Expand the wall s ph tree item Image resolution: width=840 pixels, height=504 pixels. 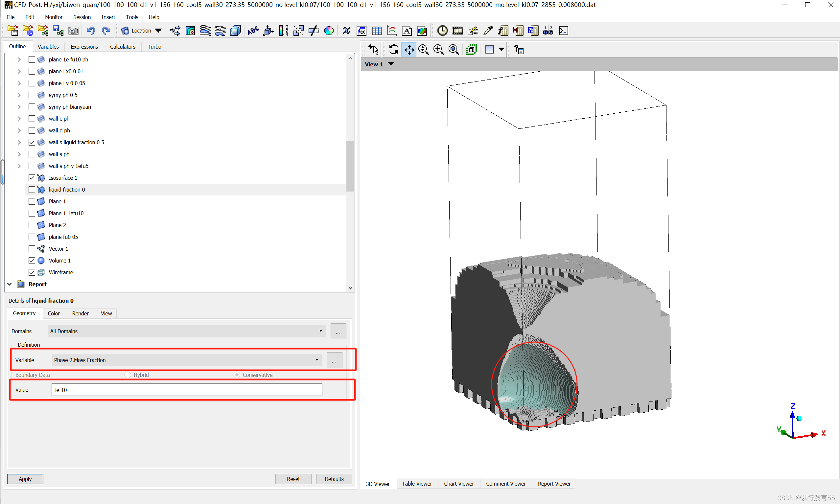(x=19, y=154)
